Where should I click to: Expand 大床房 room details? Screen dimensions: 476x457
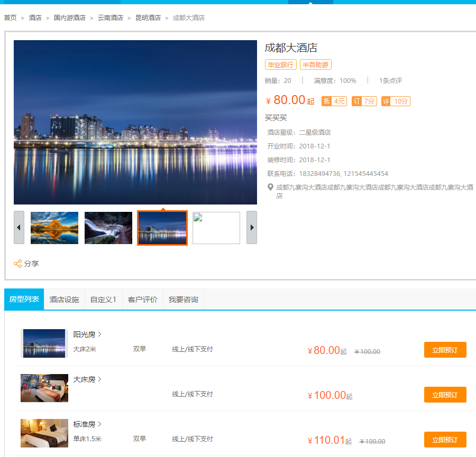[87, 379]
